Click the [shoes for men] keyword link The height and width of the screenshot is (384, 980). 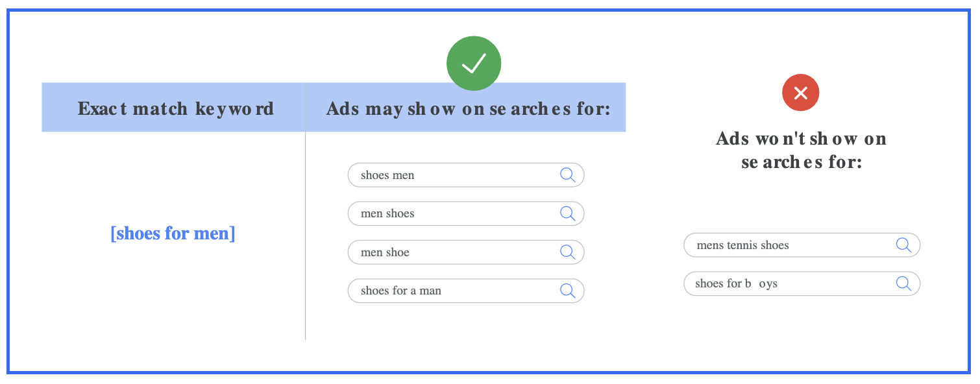pyautogui.click(x=173, y=233)
